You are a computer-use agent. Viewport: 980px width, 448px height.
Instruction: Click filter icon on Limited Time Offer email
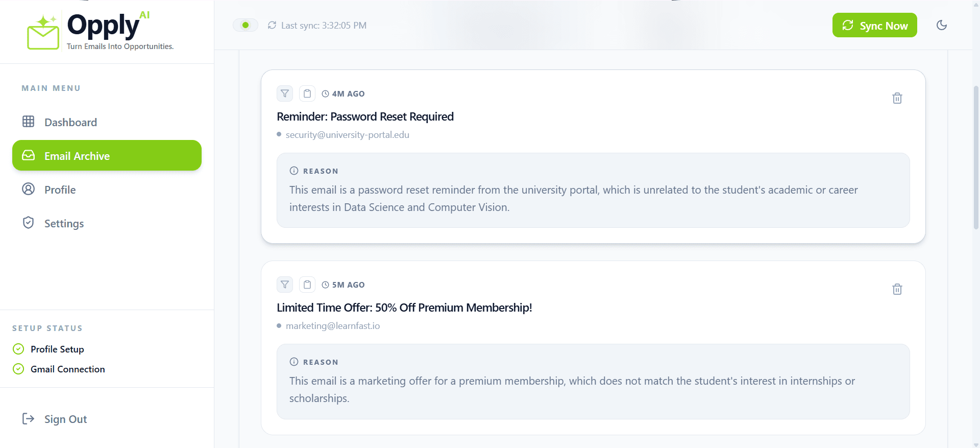285,285
